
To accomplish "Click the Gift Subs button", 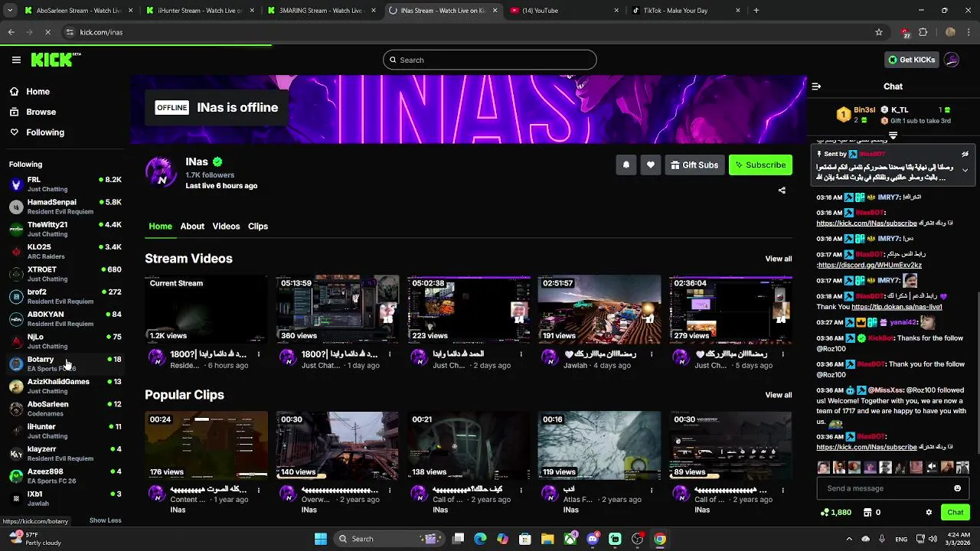I will click(x=694, y=165).
